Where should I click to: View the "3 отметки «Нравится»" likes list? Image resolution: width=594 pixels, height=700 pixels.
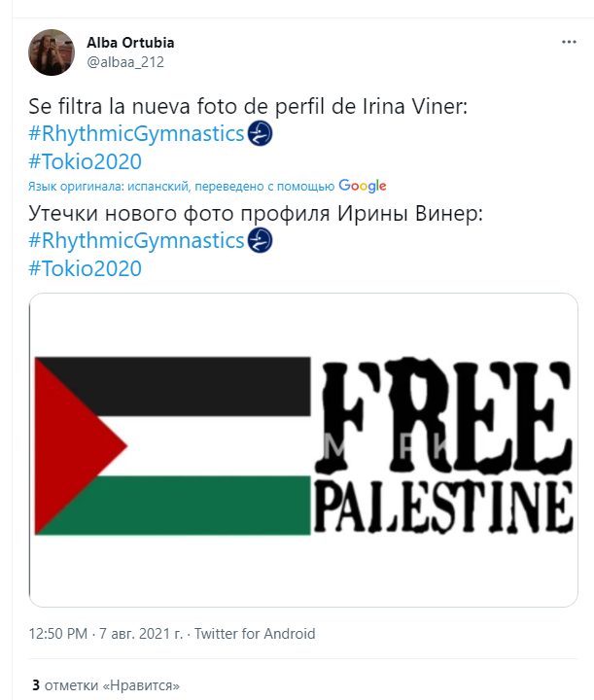(106, 685)
